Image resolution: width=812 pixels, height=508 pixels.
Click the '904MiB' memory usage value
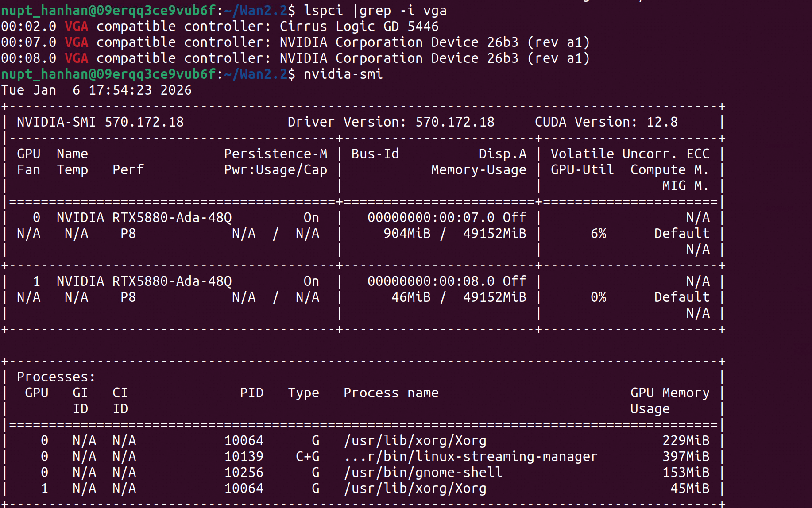407,233
